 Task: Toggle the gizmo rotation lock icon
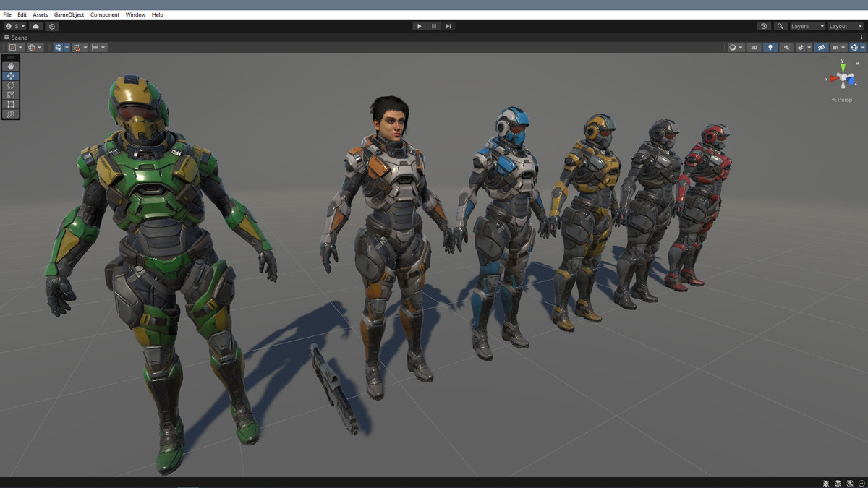(x=858, y=64)
